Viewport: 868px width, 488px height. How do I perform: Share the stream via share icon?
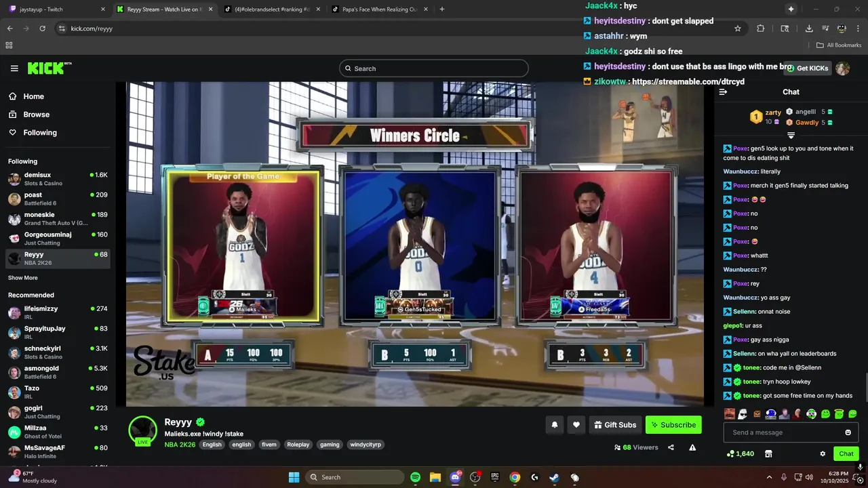point(671,447)
